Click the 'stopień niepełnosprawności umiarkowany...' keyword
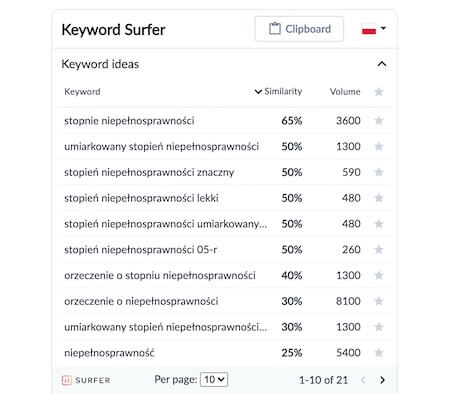Image resolution: width=450 pixels, height=394 pixels. (165, 224)
